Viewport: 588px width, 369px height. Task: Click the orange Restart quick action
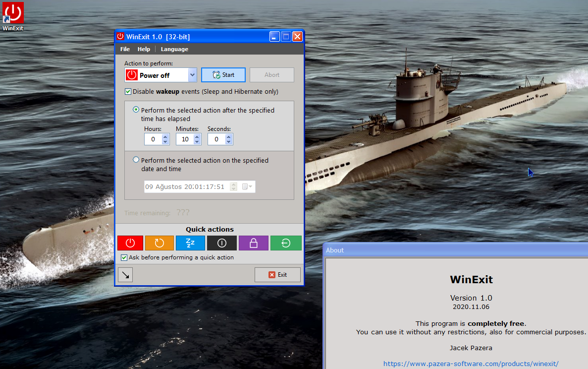(160, 243)
